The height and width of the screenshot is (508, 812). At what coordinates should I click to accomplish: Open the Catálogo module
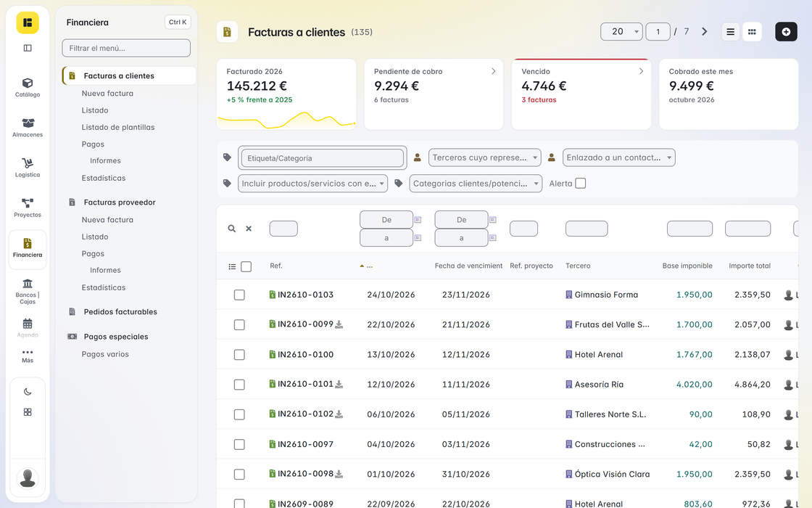[28, 87]
